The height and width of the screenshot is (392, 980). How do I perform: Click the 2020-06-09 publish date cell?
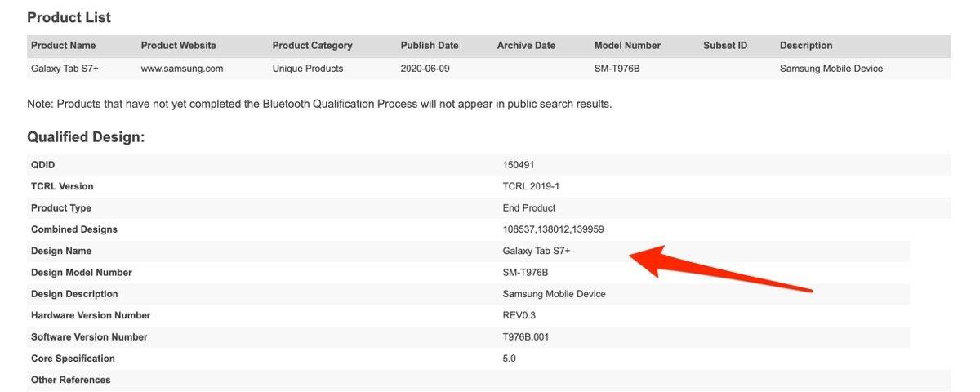point(425,69)
